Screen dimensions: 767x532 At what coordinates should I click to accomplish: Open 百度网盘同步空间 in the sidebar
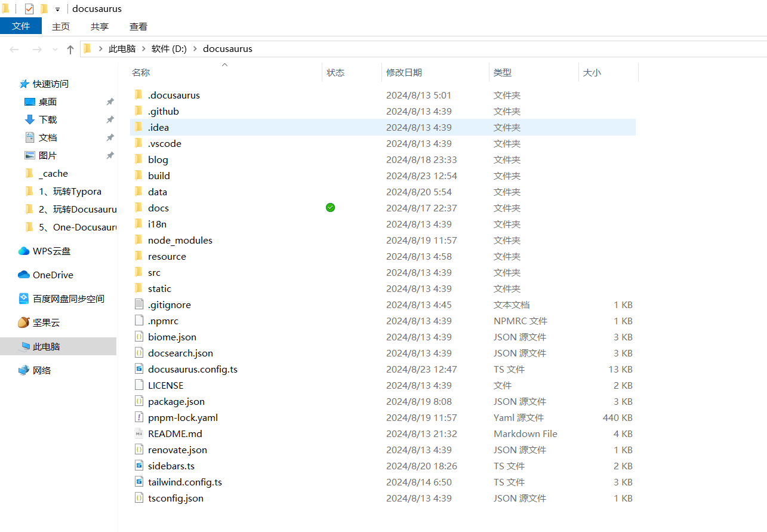pos(61,299)
